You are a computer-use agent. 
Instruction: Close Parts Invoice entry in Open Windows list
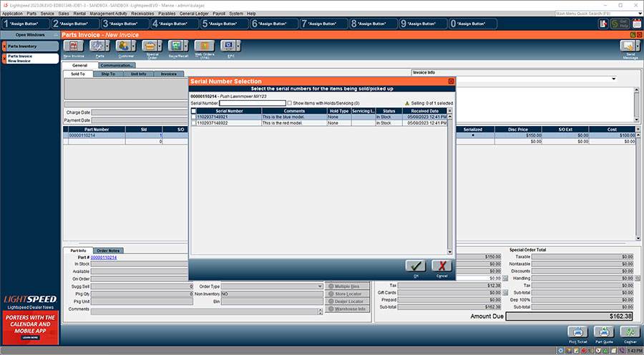[x=4, y=59]
